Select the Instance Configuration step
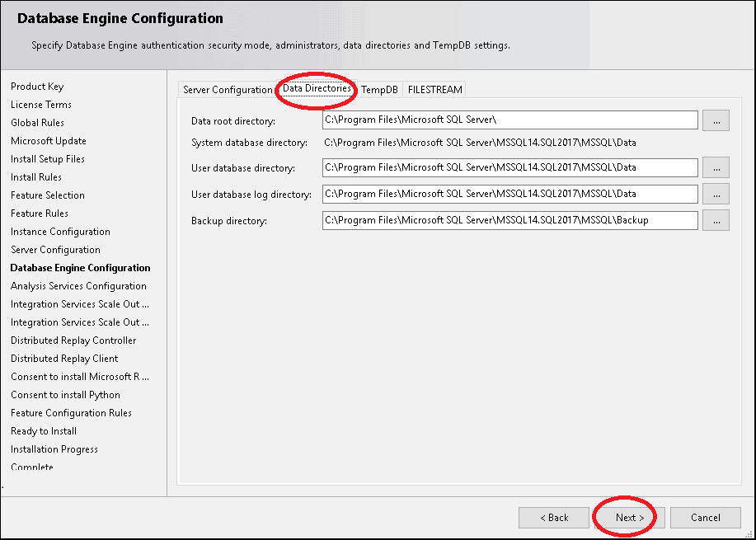 click(x=60, y=232)
